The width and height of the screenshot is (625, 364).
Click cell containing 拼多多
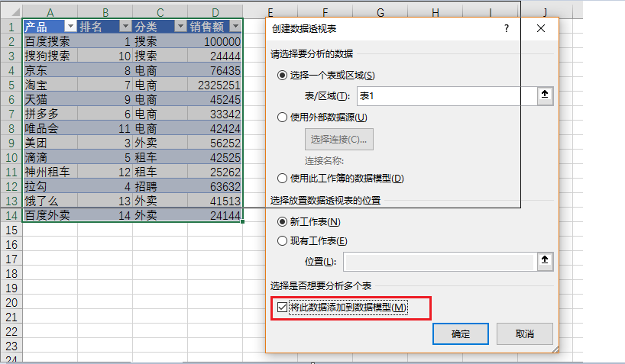coord(50,114)
